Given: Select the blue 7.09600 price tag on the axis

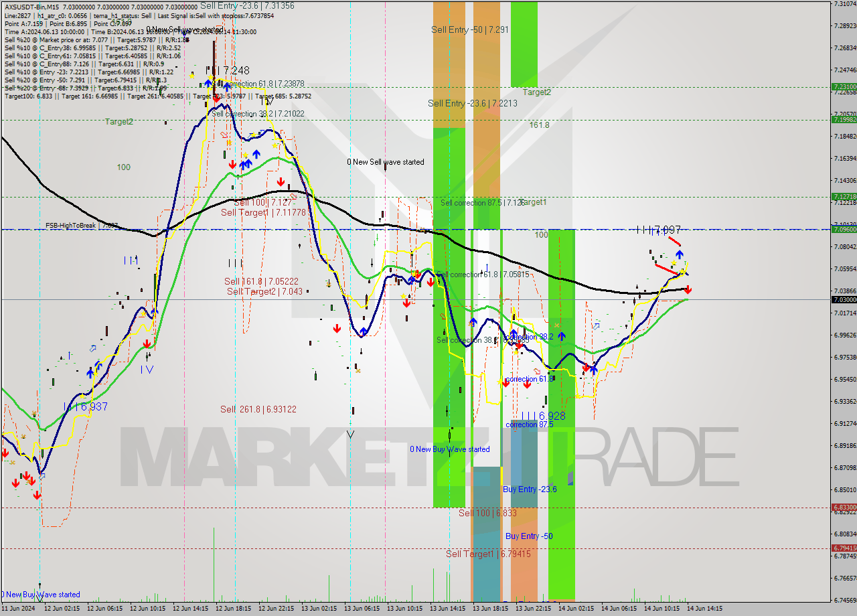Looking at the screenshot, I should point(844,229).
